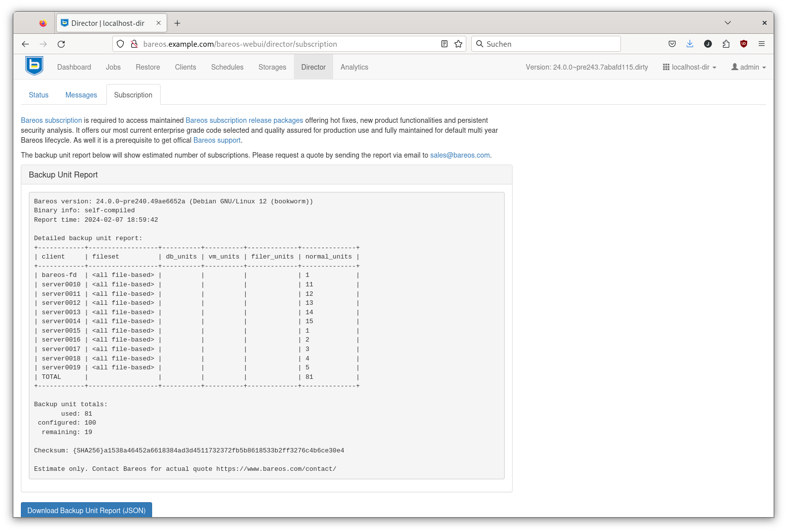This screenshot has height=532, width=787.
Task: Open the extensions puzzle icon
Action: [x=726, y=44]
